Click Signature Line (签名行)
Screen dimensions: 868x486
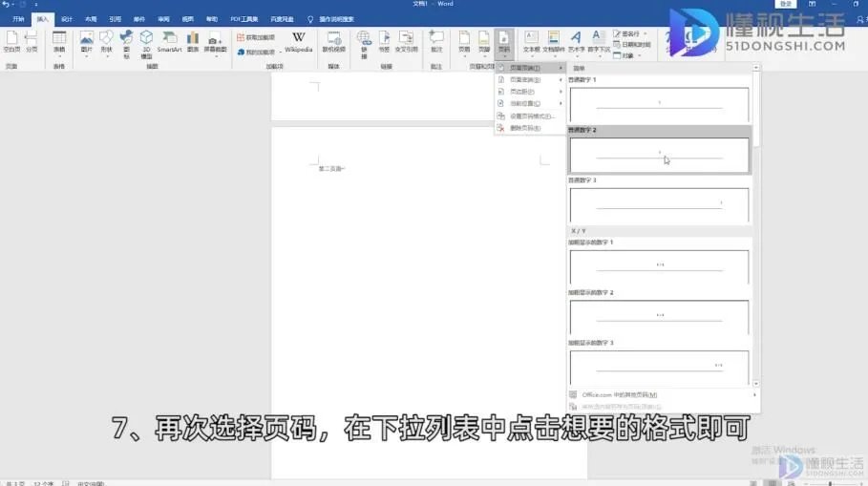[626, 33]
